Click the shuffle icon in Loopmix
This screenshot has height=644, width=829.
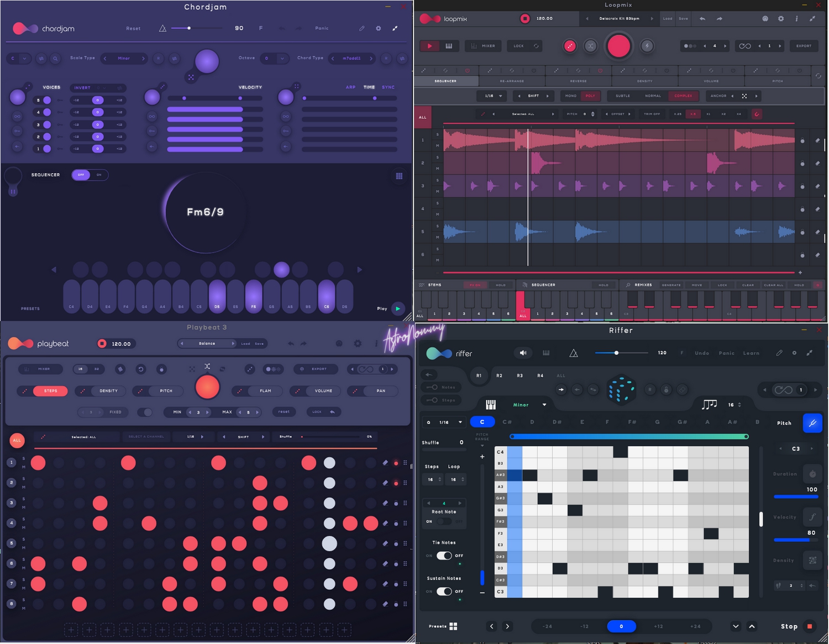pyautogui.click(x=591, y=46)
